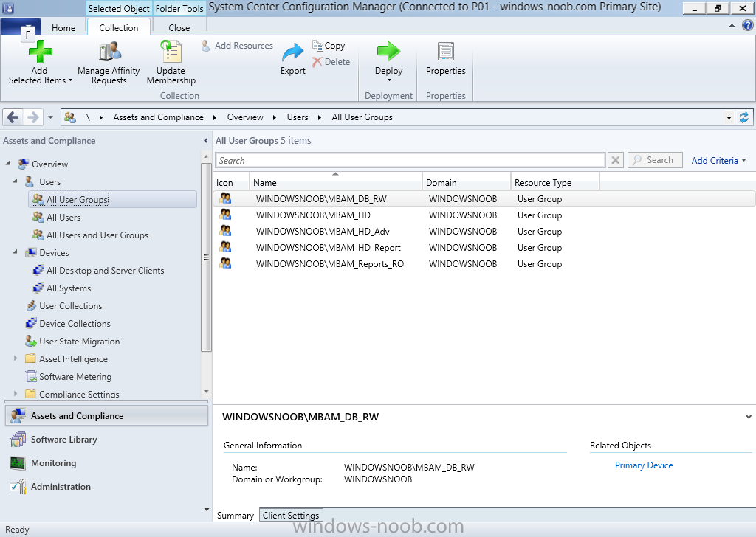The image size is (756, 537).
Task: Switch to Summary tab
Action: click(236, 516)
